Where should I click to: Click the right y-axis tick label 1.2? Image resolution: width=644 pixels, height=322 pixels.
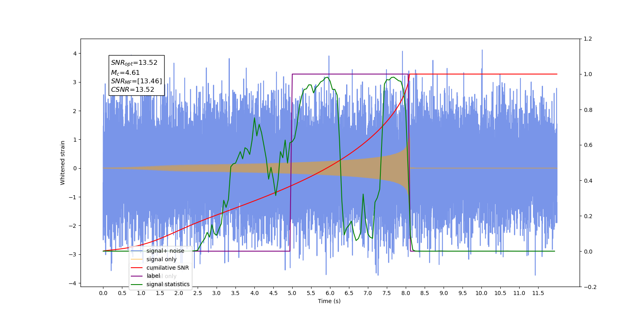tap(588, 39)
